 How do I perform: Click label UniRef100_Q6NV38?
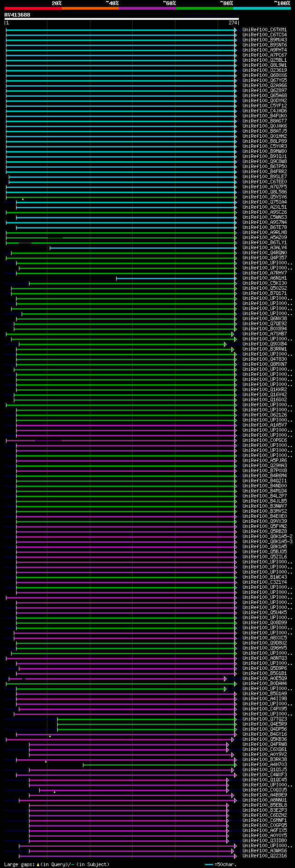point(265,319)
